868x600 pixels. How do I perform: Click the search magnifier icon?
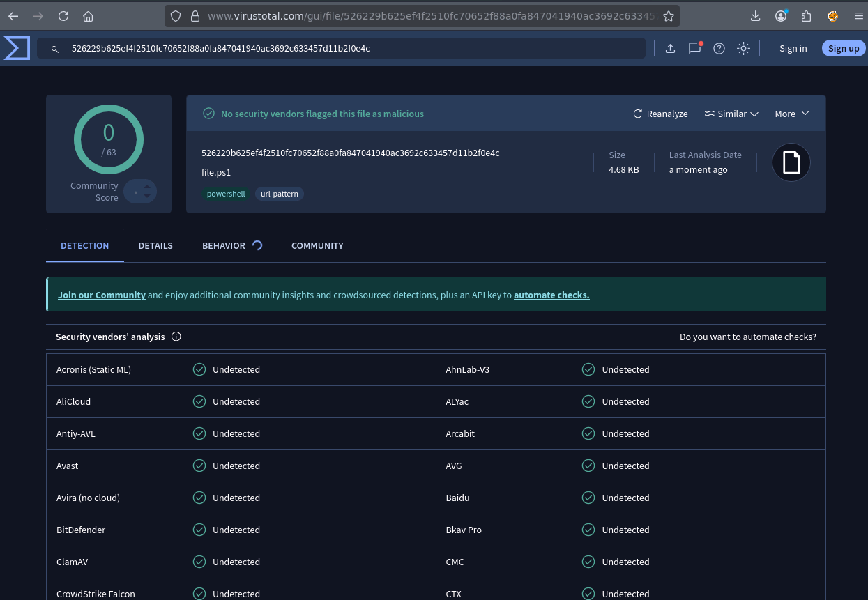(54, 49)
